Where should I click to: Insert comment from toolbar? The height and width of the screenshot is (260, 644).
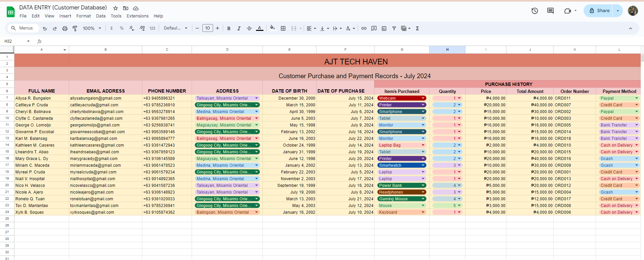tap(374, 29)
